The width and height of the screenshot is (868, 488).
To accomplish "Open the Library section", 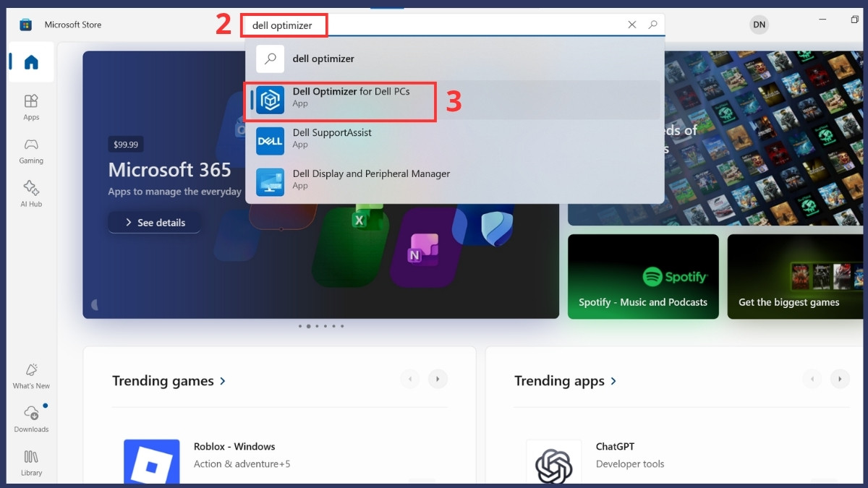I will pyautogui.click(x=31, y=463).
